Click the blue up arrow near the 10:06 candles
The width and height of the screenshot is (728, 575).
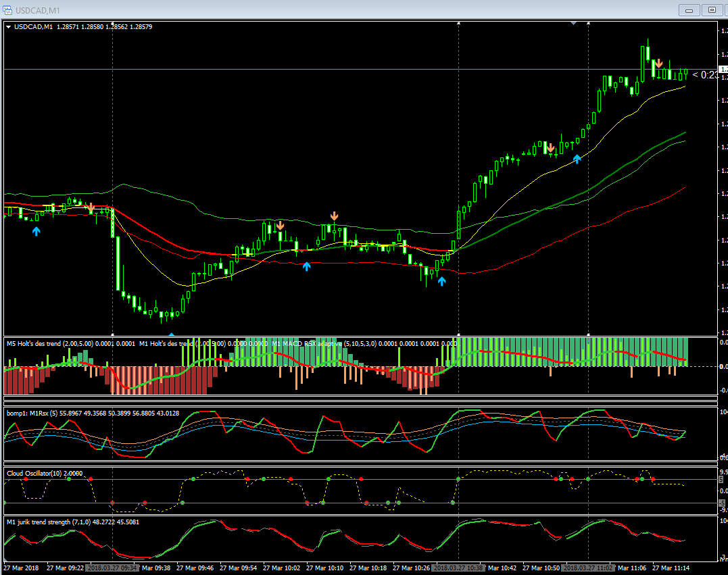[306, 266]
